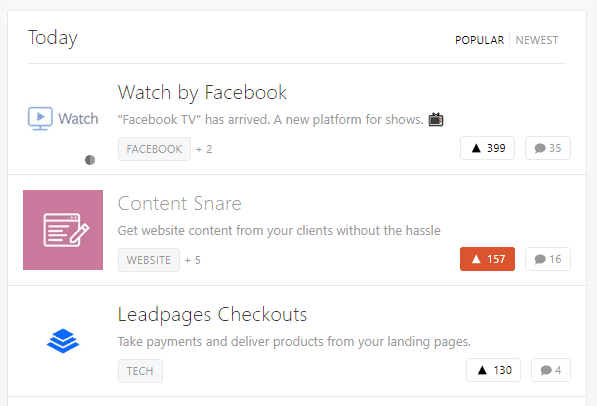Open comments on Watch by Facebook

point(548,148)
